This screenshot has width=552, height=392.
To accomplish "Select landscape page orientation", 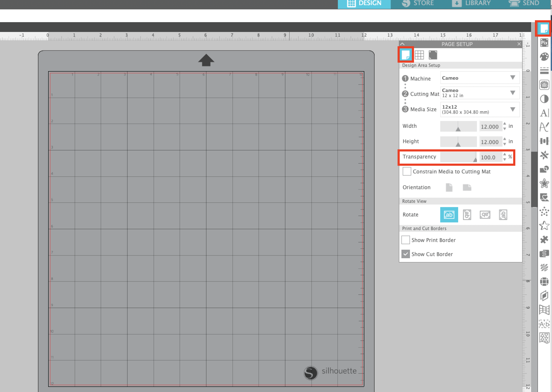I will (467, 187).
